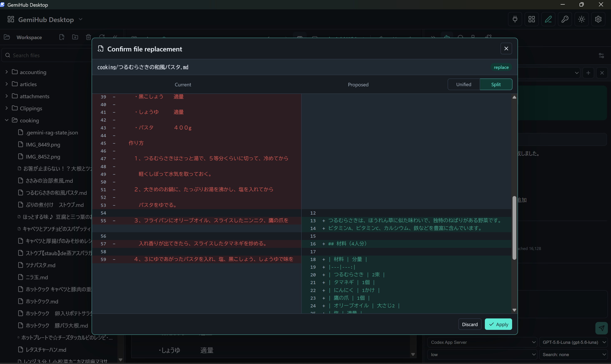This screenshot has width=611, height=364.
Task: Click the Workspace trash icon
Action: [x=88, y=37]
